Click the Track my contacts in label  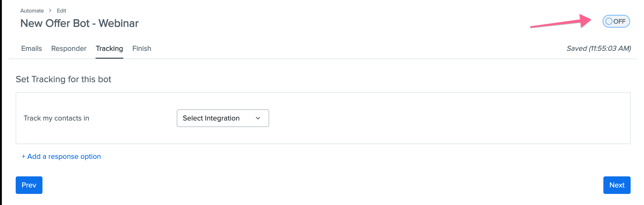coord(56,118)
